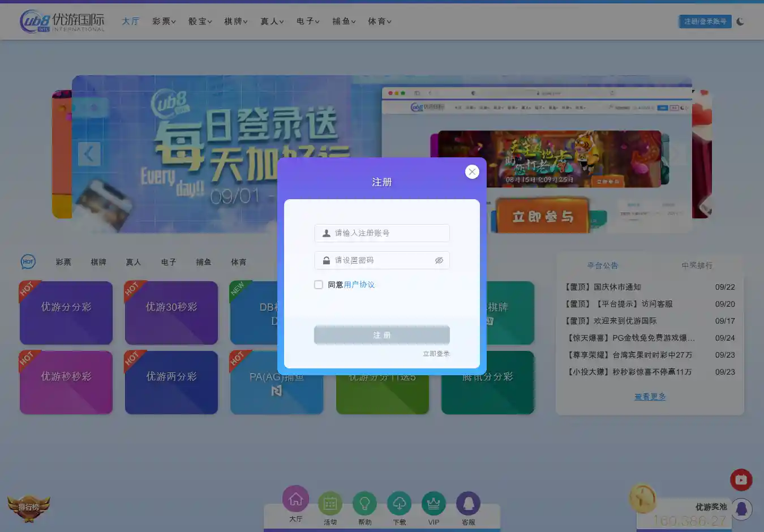Switch to the 中奖排行 tab

coord(697,265)
